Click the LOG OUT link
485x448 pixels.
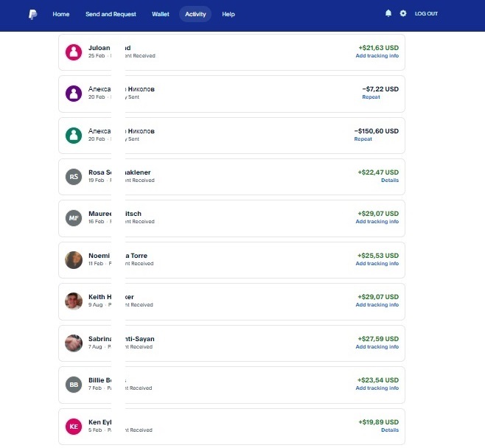tap(426, 14)
